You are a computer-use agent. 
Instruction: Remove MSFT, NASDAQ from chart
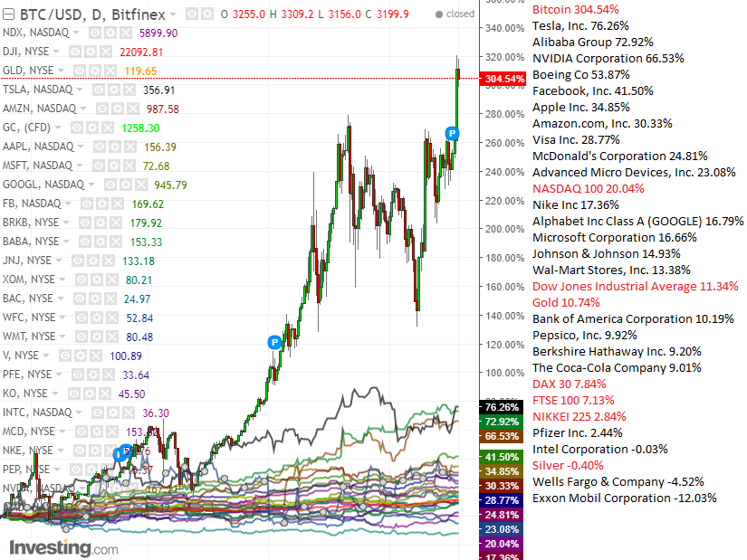click(129, 166)
